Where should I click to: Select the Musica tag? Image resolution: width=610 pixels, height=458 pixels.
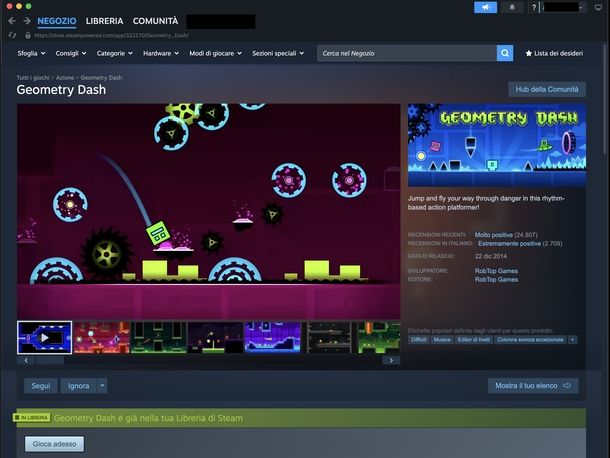tap(442, 340)
